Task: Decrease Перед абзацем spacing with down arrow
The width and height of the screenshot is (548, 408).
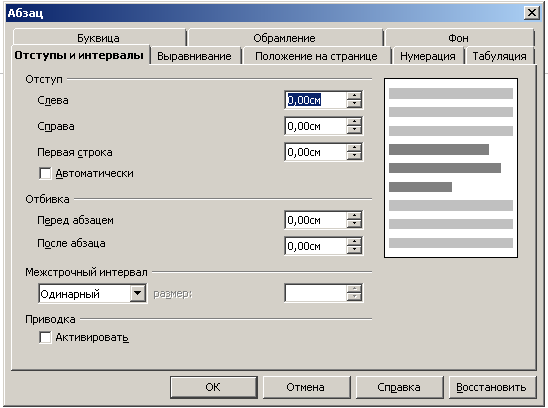Action: [354, 224]
